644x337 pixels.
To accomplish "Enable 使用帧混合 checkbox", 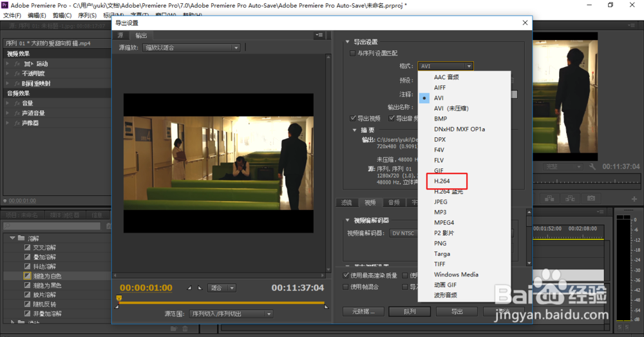I will click(346, 287).
